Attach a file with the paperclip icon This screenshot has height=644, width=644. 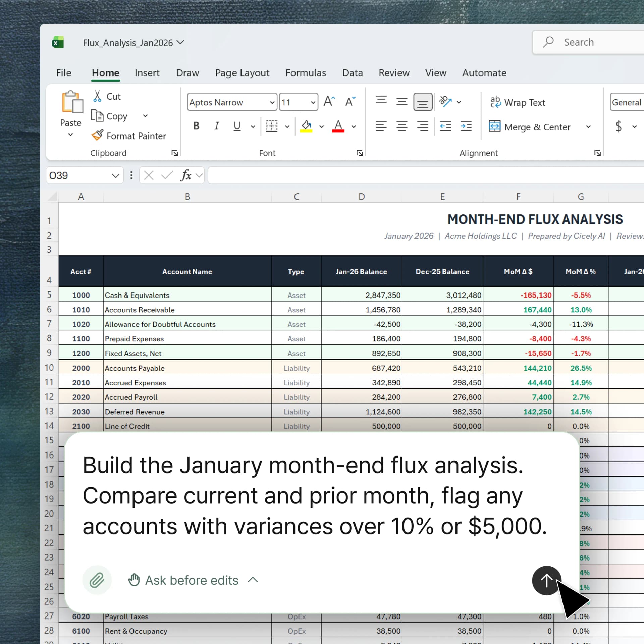click(x=97, y=580)
